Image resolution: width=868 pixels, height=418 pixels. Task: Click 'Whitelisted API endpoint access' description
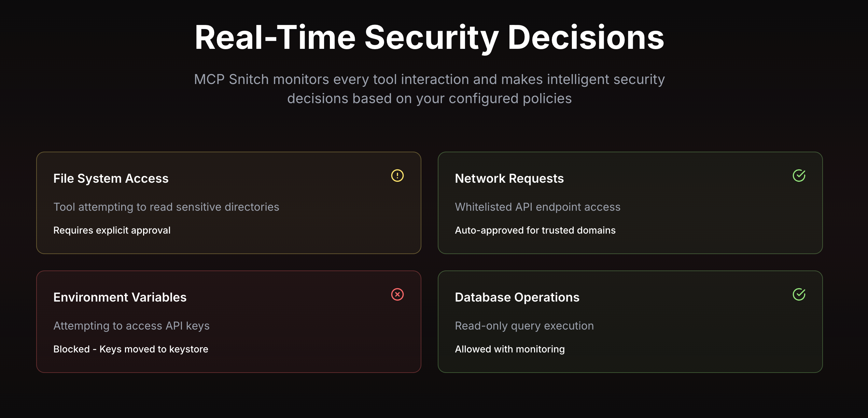click(537, 207)
